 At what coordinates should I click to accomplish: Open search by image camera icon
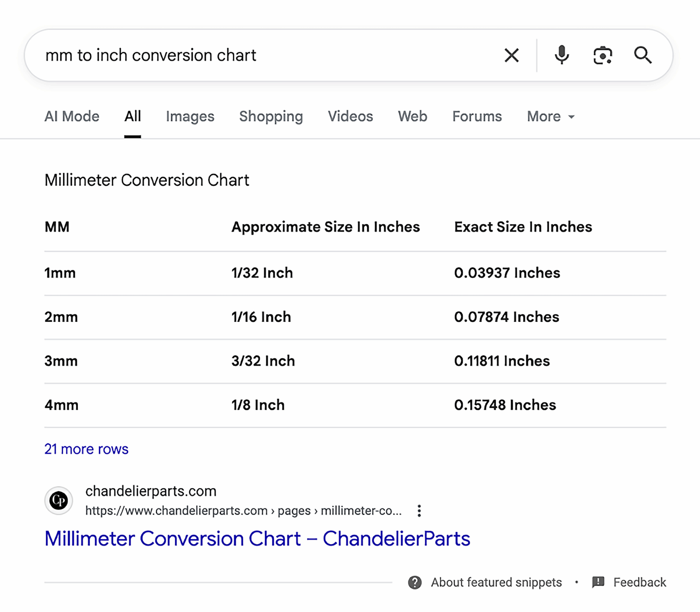click(x=602, y=56)
